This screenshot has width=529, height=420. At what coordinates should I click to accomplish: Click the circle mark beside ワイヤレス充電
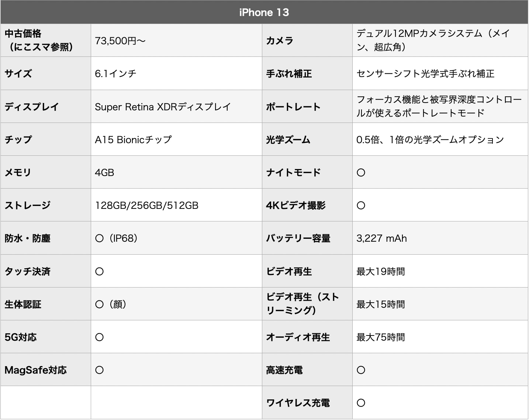click(x=361, y=403)
